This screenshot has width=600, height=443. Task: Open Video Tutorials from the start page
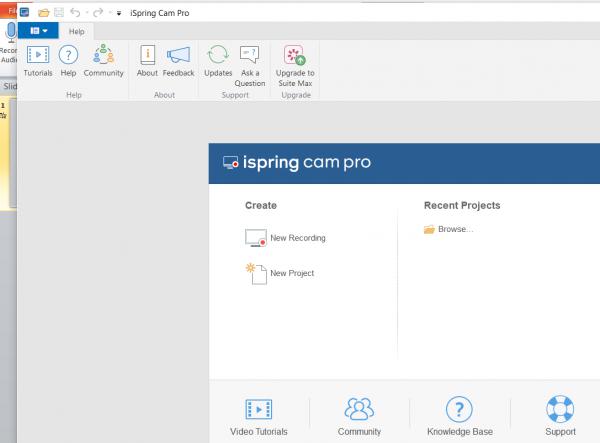tap(259, 415)
